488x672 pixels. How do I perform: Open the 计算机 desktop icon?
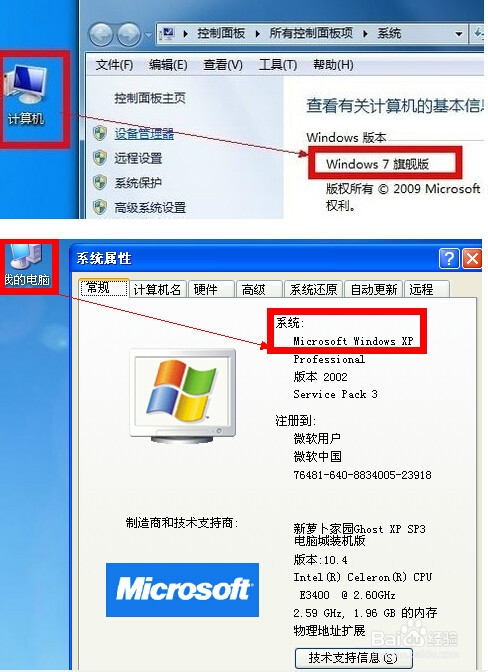pos(26,95)
